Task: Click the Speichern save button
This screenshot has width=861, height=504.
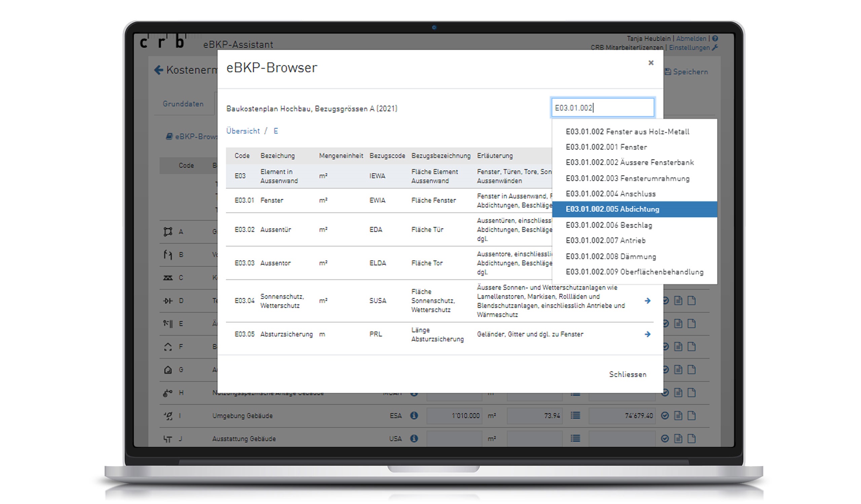Action: click(x=686, y=72)
